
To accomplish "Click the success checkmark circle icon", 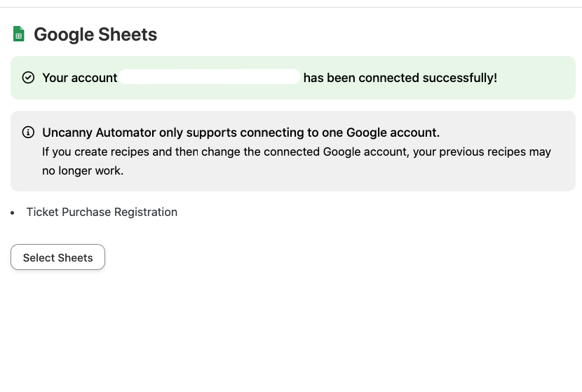I will [28, 77].
